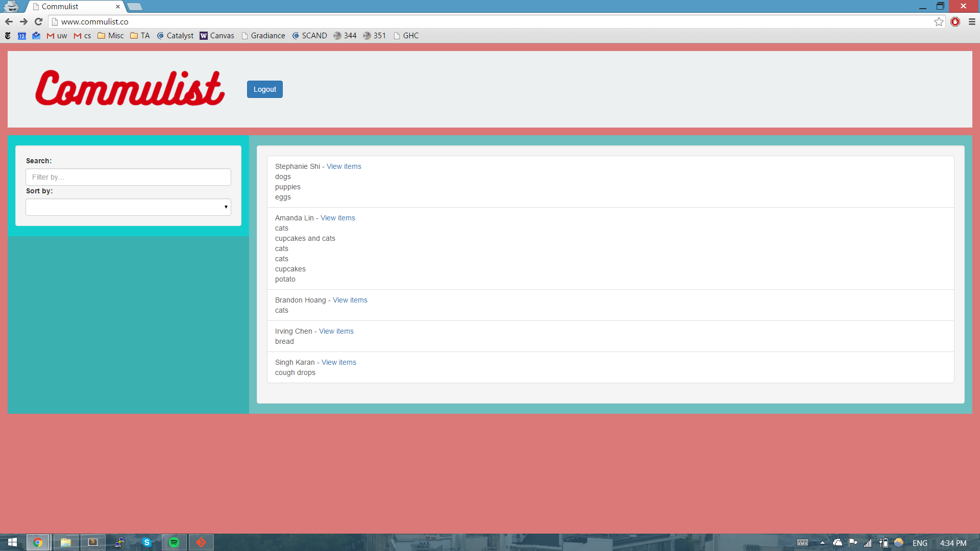The image size is (980, 551).
Task: Click the red extension icon
Action: [x=955, y=21]
